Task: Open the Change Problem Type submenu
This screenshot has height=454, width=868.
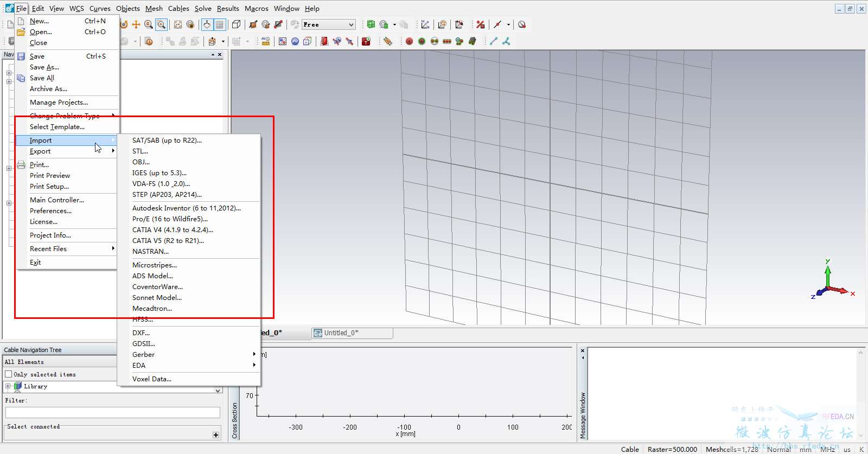Action: point(67,116)
